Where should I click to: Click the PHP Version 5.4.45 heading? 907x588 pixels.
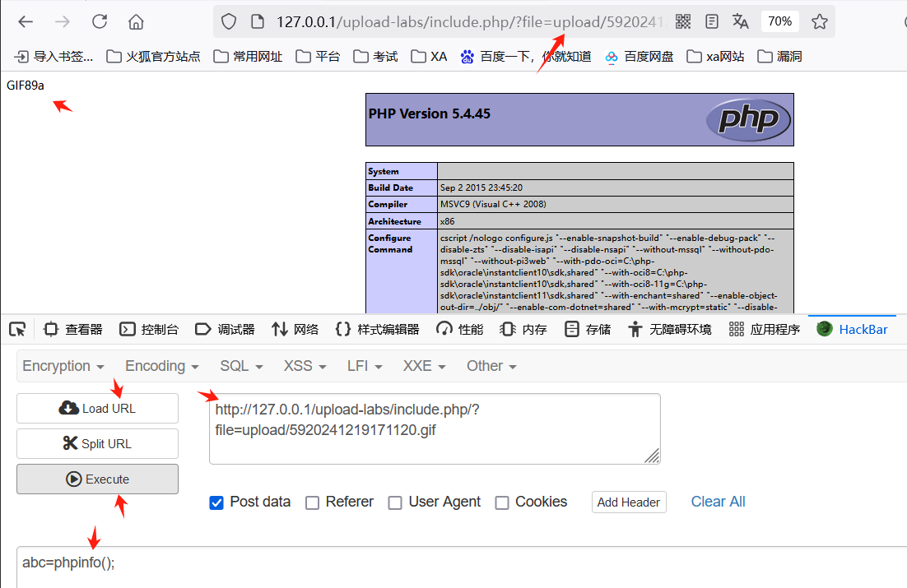coord(429,113)
